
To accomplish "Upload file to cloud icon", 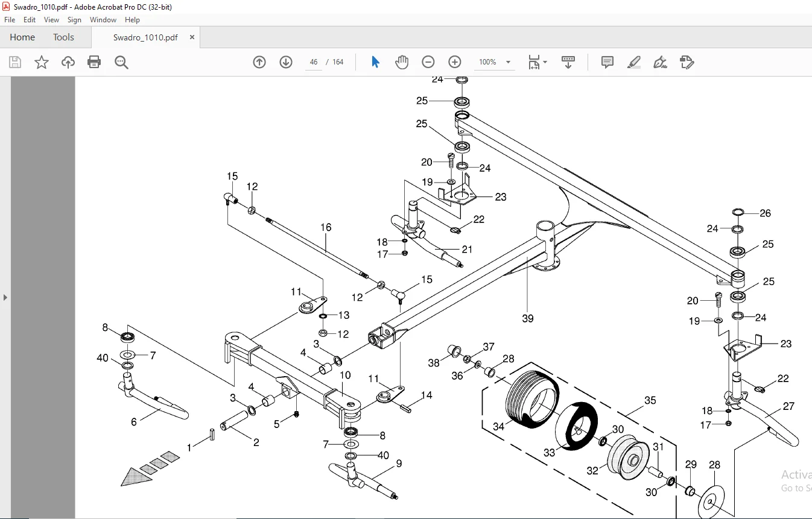I will click(x=68, y=62).
